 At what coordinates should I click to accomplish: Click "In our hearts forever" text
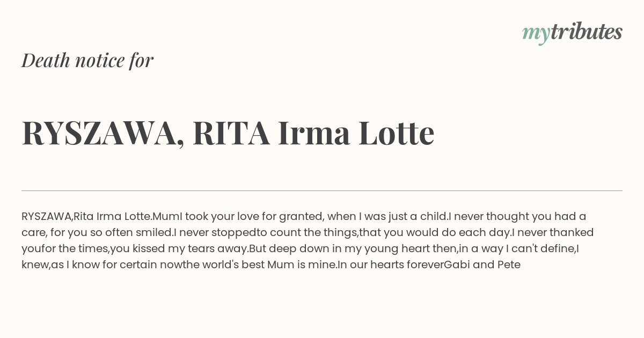[391, 264]
